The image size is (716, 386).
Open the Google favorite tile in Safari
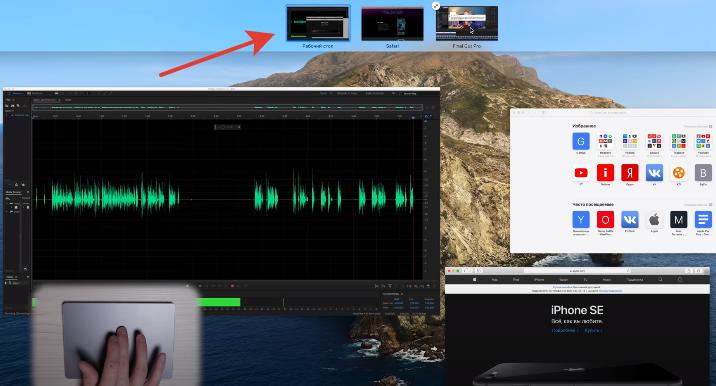coord(581,142)
